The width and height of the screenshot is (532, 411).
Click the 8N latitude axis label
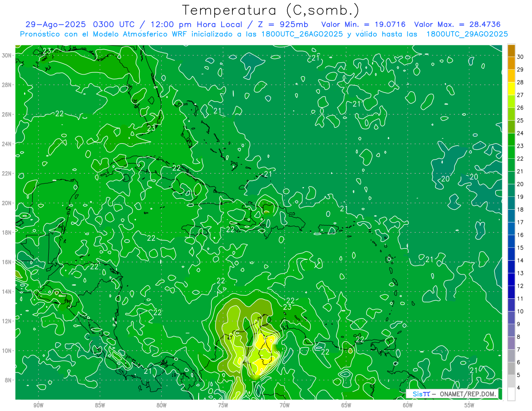9,380
